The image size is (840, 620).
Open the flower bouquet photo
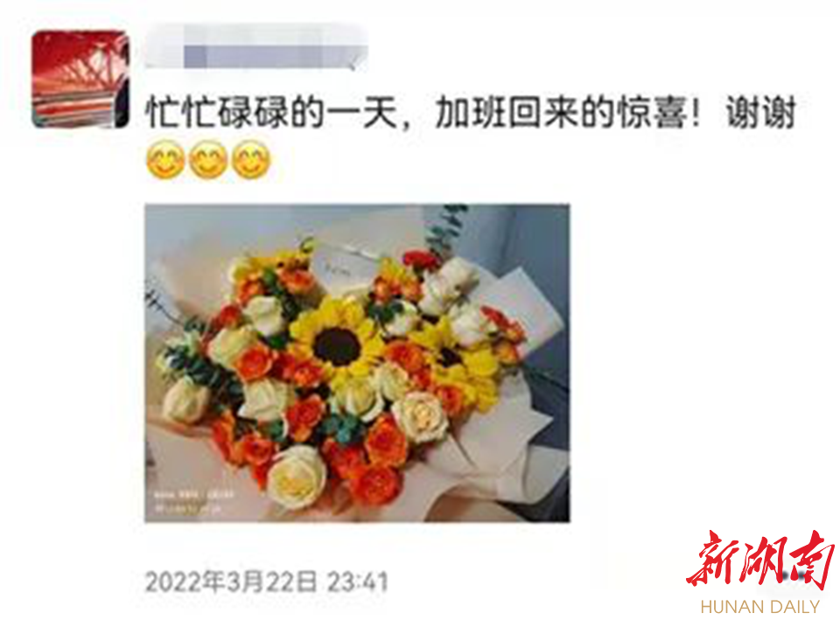point(357,363)
